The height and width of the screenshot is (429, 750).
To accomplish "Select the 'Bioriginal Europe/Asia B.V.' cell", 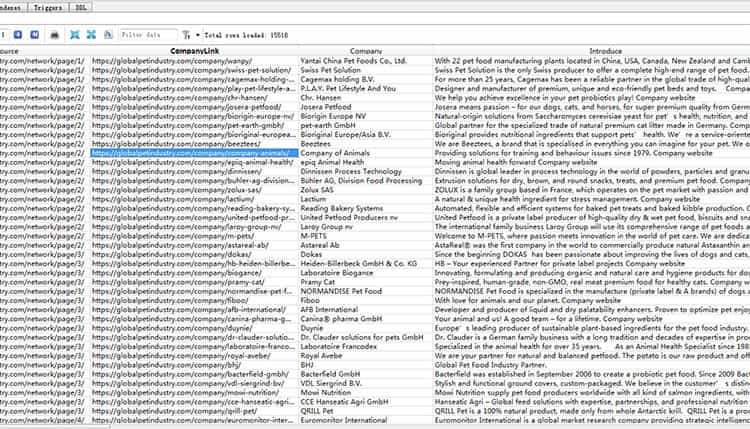I will coord(366,134).
